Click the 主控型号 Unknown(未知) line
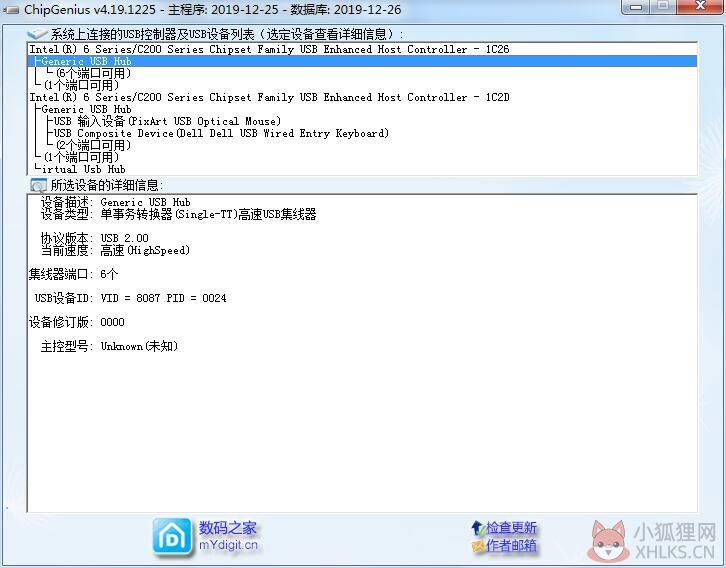 coord(109,346)
